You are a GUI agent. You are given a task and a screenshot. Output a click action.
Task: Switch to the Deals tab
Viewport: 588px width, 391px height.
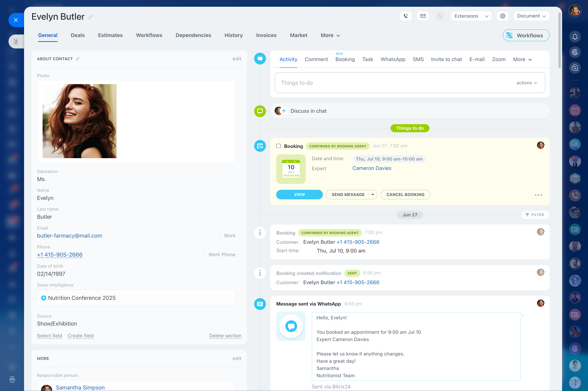point(78,35)
